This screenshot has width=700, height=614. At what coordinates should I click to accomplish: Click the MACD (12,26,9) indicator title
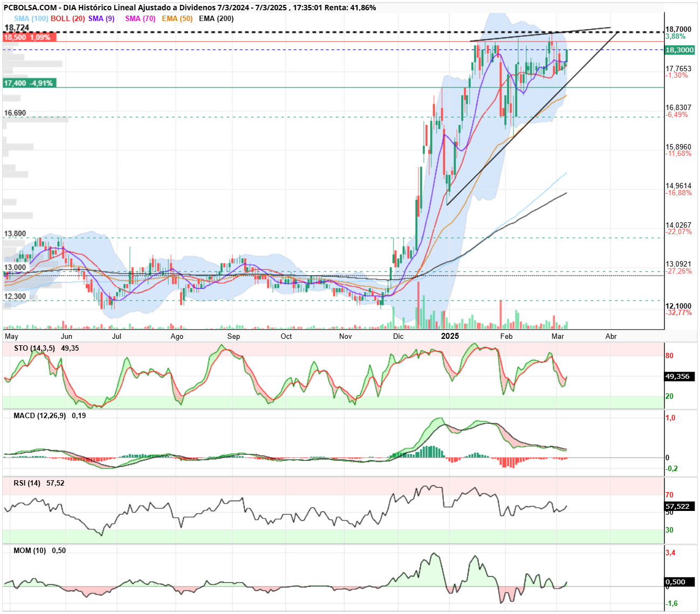coord(39,415)
